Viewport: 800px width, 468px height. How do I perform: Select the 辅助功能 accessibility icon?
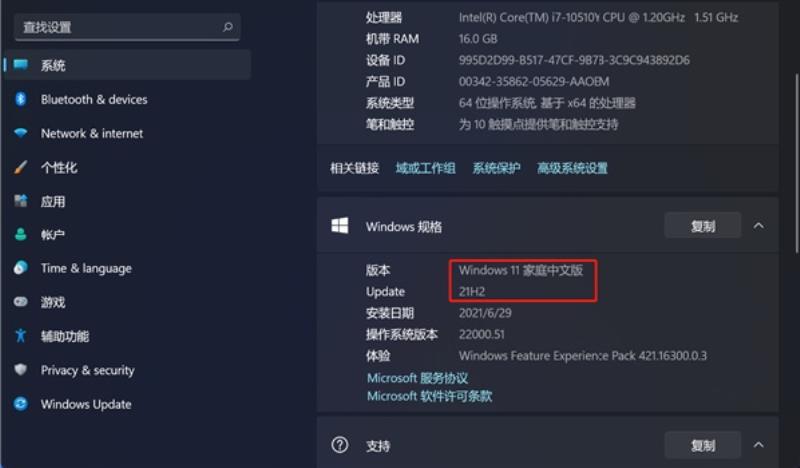pos(20,336)
